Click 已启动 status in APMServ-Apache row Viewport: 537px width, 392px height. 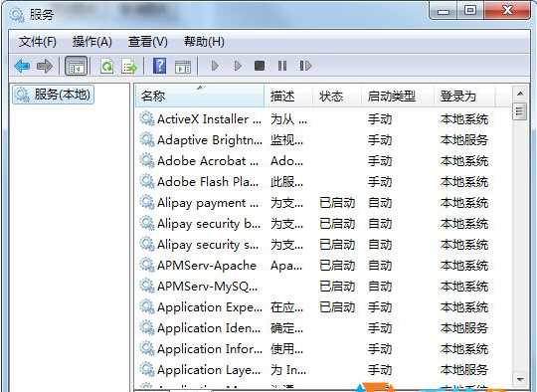(x=337, y=266)
